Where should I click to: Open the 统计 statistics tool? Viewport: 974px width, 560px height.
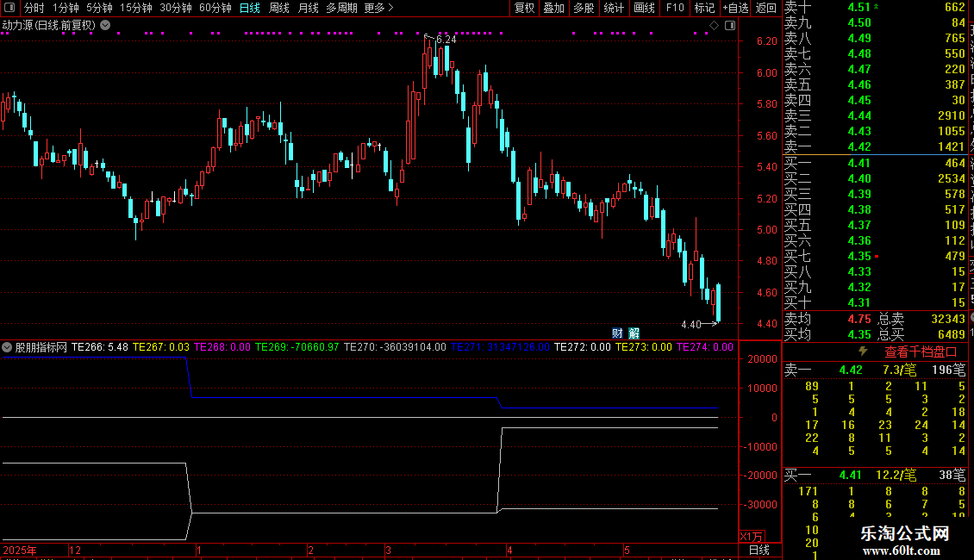(614, 8)
